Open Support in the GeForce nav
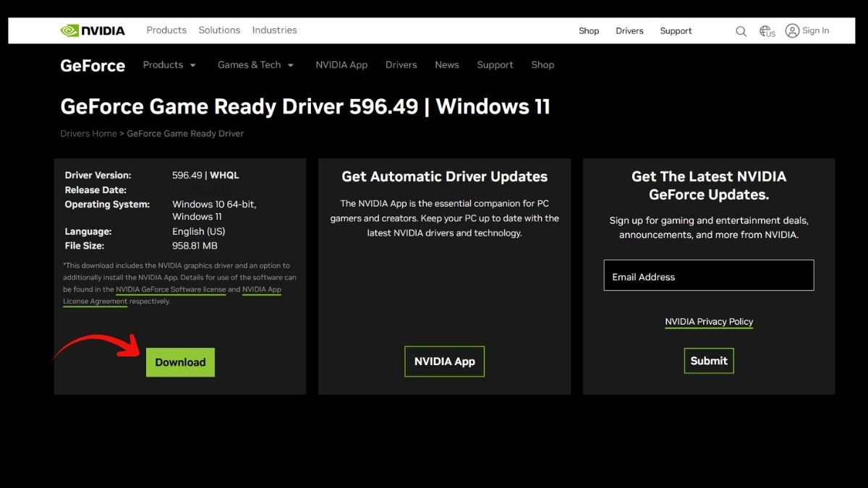Viewport: 868px width, 488px height. [x=495, y=65]
